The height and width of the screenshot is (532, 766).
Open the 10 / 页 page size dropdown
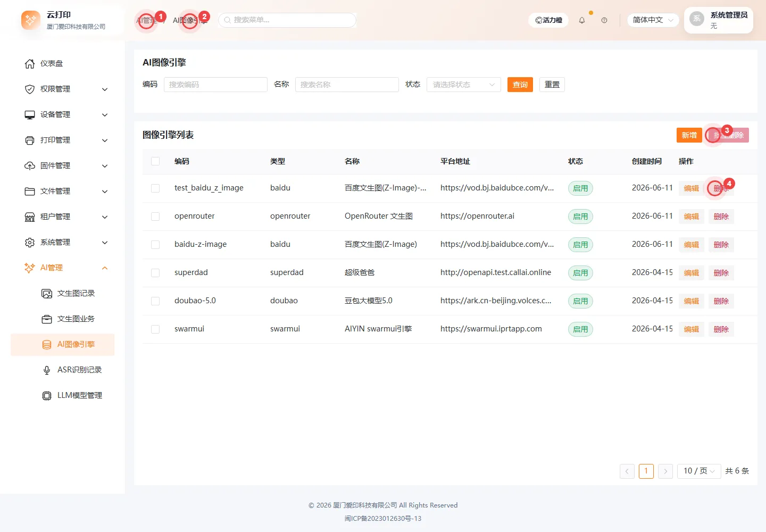[x=699, y=471]
